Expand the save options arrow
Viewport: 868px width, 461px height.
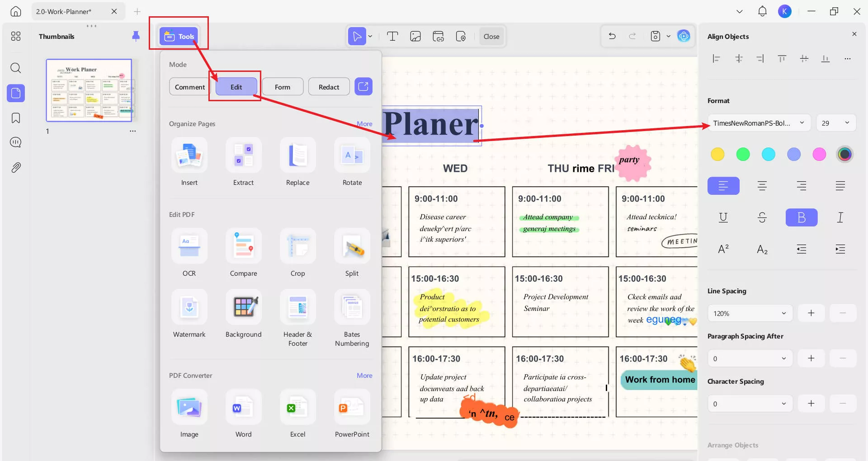point(669,36)
